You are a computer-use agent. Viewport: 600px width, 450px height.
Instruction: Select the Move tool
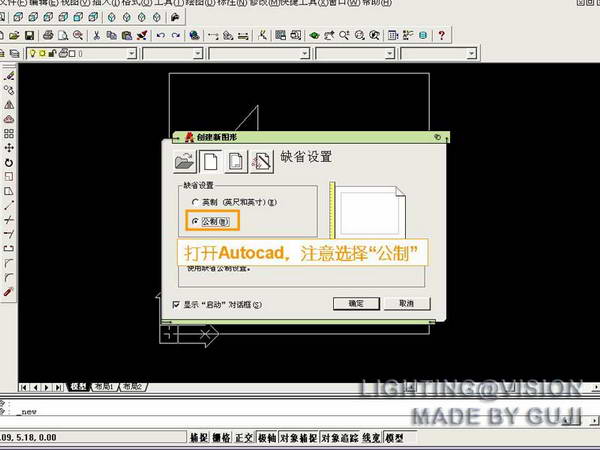[9, 148]
